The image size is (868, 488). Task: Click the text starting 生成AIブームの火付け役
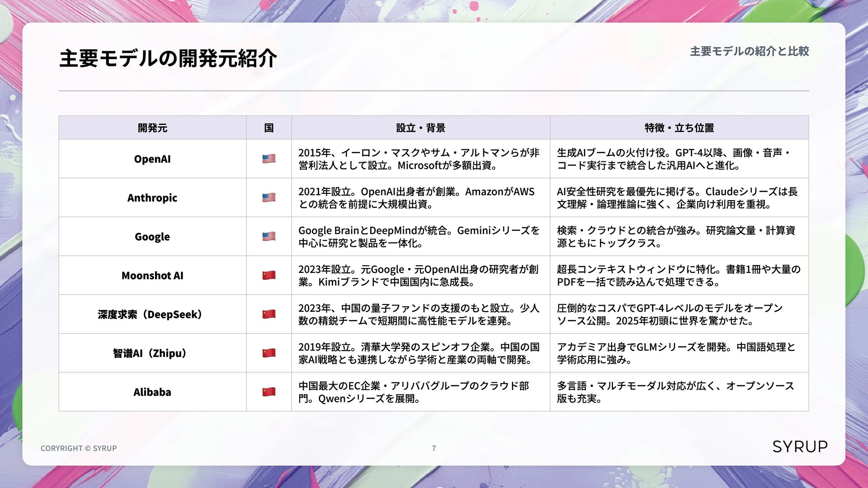tap(674, 159)
